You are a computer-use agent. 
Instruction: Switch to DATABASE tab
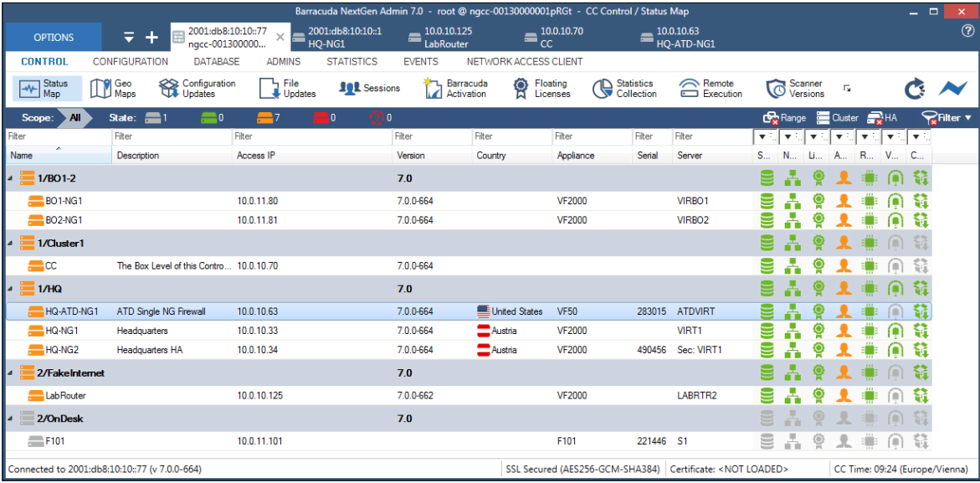click(x=216, y=62)
